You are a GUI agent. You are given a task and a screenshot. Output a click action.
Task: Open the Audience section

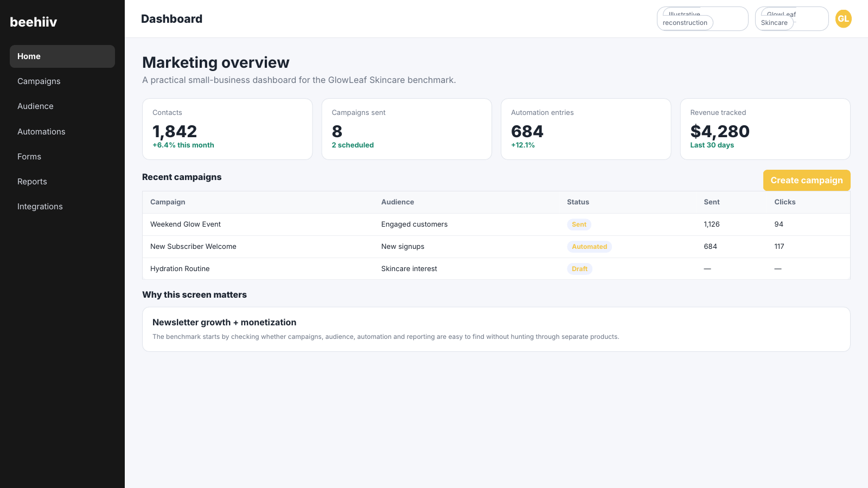tap(62, 106)
